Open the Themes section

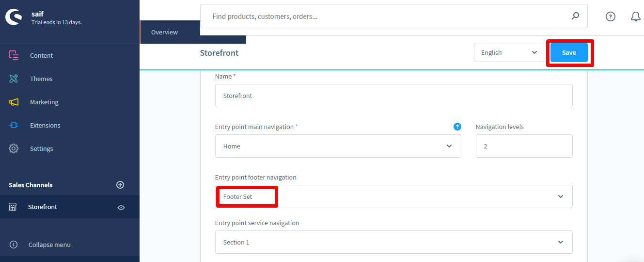[x=41, y=79]
